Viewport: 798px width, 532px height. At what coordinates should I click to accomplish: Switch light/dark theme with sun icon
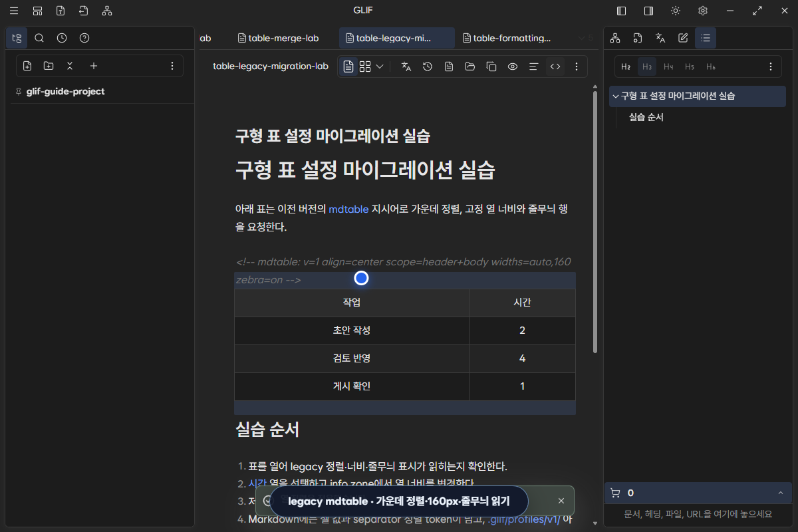click(x=676, y=11)
